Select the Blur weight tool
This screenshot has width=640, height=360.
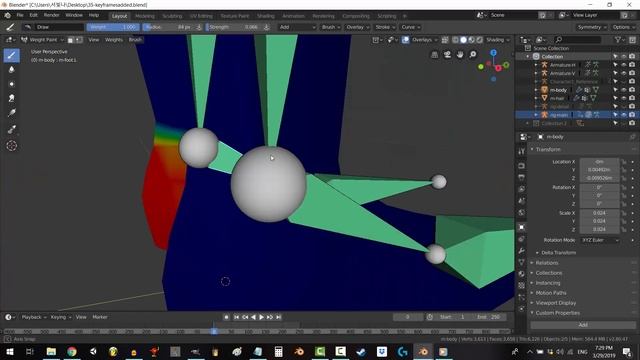pyautogui.click(x=11, y=70)
